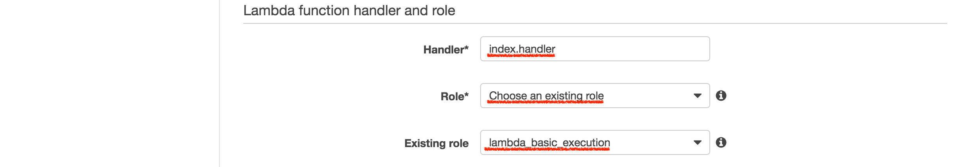The width and height of the screenshot is (980, 167).
Task: Click the "index.handler" text in Handler box
Action: point(522,49)
